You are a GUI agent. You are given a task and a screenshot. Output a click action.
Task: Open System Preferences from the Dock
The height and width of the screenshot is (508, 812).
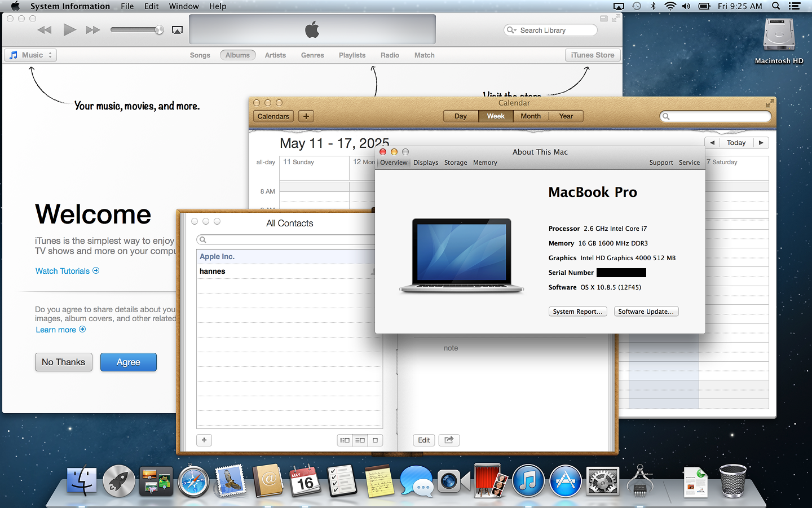pos(602,481)
